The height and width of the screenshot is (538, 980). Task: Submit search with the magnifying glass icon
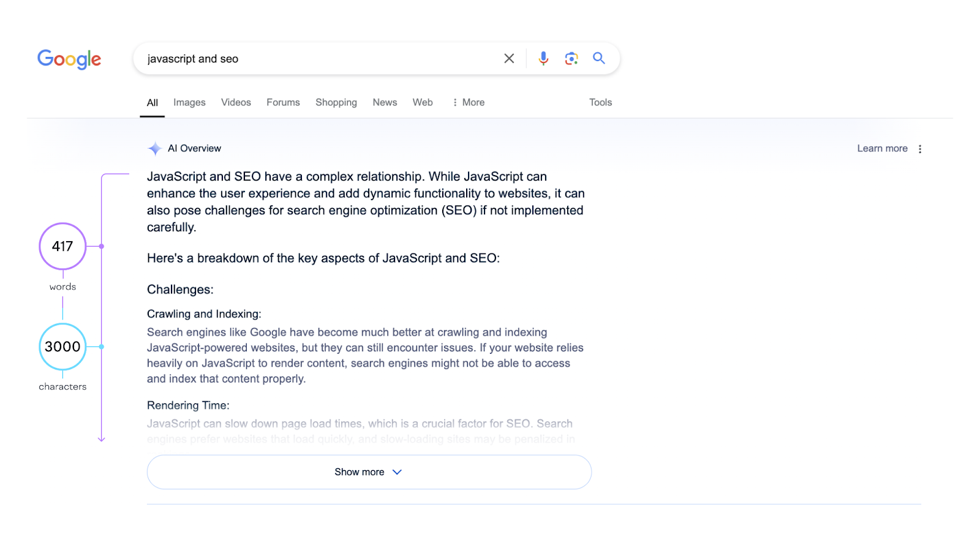pos(599,59)
